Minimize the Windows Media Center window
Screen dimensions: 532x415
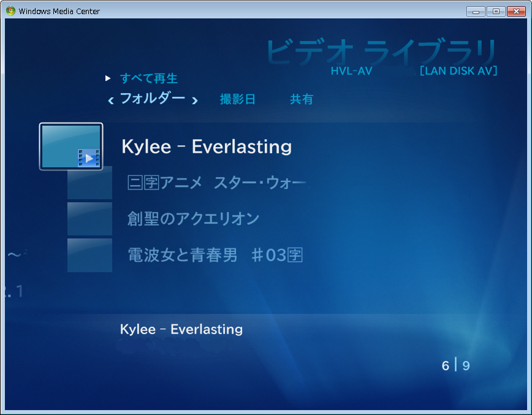(476, 12)
